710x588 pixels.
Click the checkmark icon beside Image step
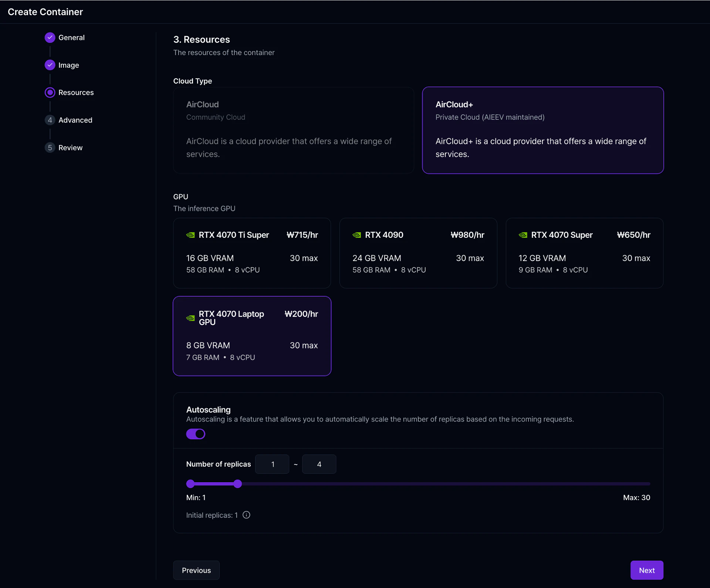[50, 65]
